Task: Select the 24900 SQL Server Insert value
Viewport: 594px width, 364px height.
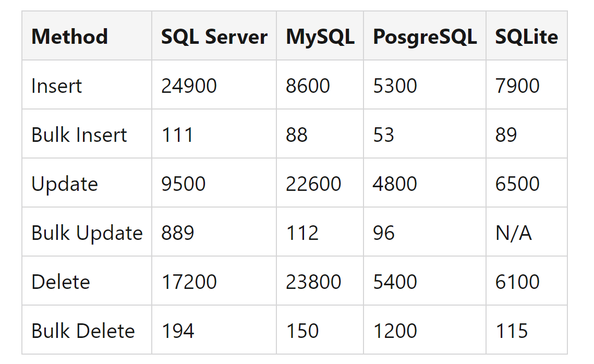Action: point(189,86)
